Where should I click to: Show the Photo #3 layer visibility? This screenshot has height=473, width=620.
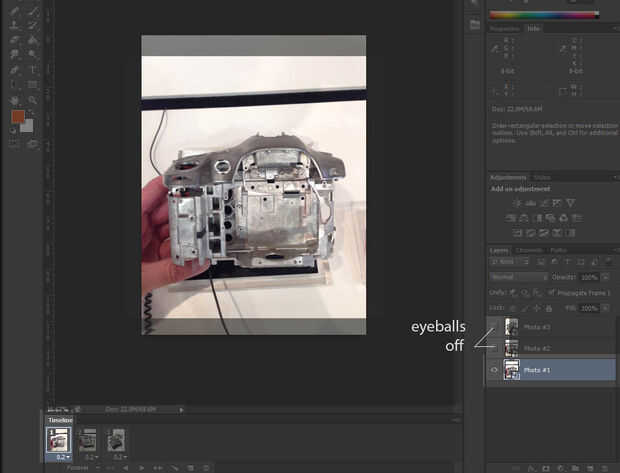494,327
